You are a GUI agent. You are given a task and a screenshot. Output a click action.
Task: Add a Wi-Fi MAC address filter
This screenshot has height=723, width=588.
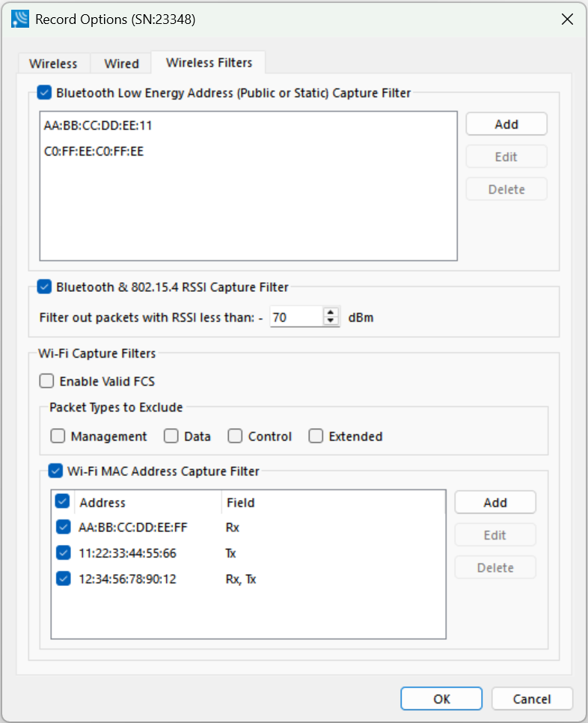[495, 502]
